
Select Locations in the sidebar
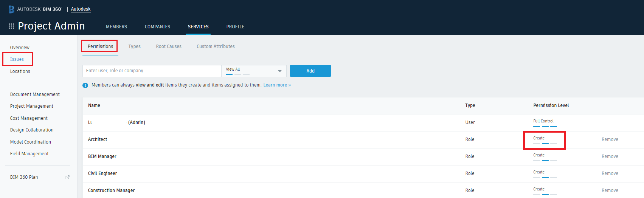point(20,71)
